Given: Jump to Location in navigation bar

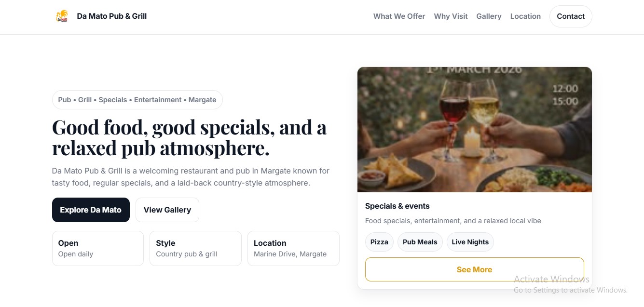Looking at the screenshot, I should pos(525,16).
